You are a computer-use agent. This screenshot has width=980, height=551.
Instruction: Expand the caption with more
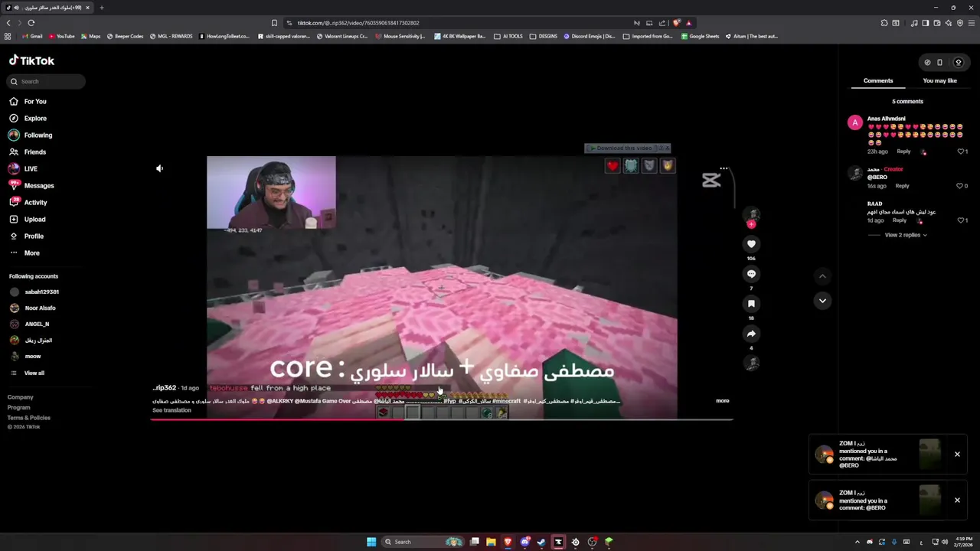pos(722,400)
